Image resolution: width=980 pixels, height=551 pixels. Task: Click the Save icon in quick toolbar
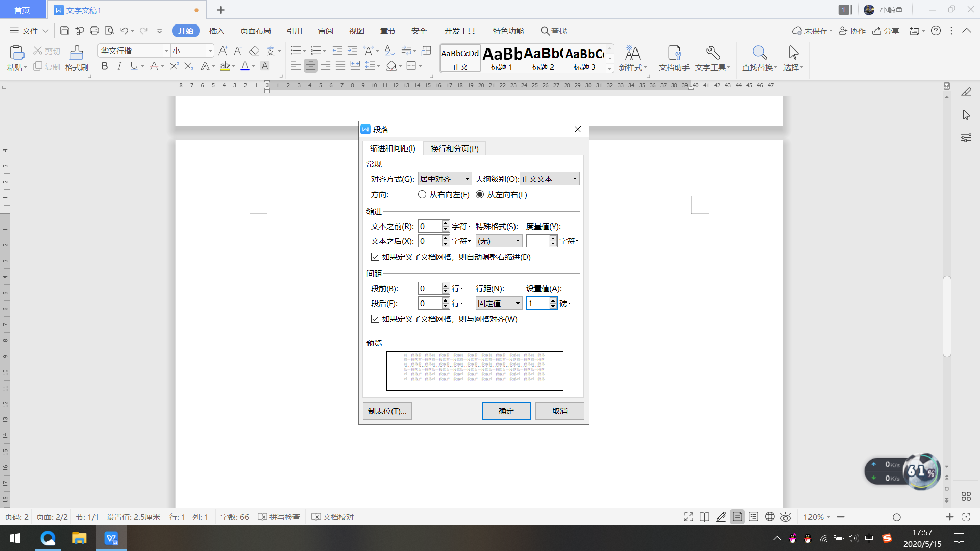pyautogui.click(x=65, y=31)
